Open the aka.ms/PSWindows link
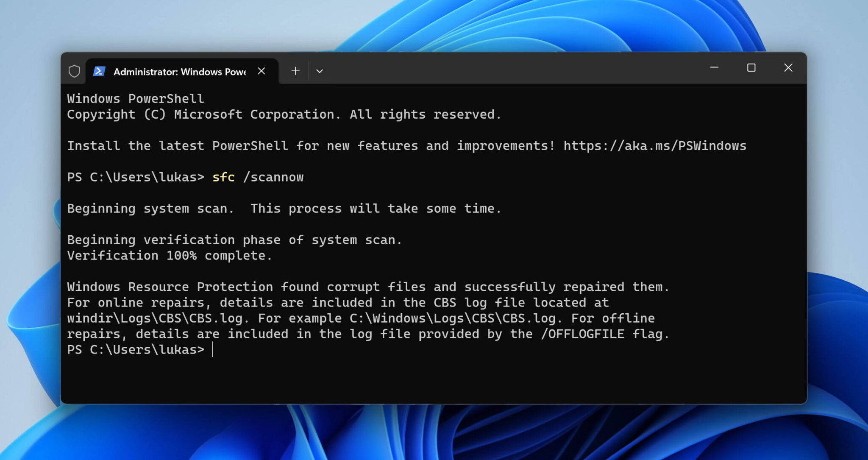This screenshot has height=460, width=868. pos(655,145)
